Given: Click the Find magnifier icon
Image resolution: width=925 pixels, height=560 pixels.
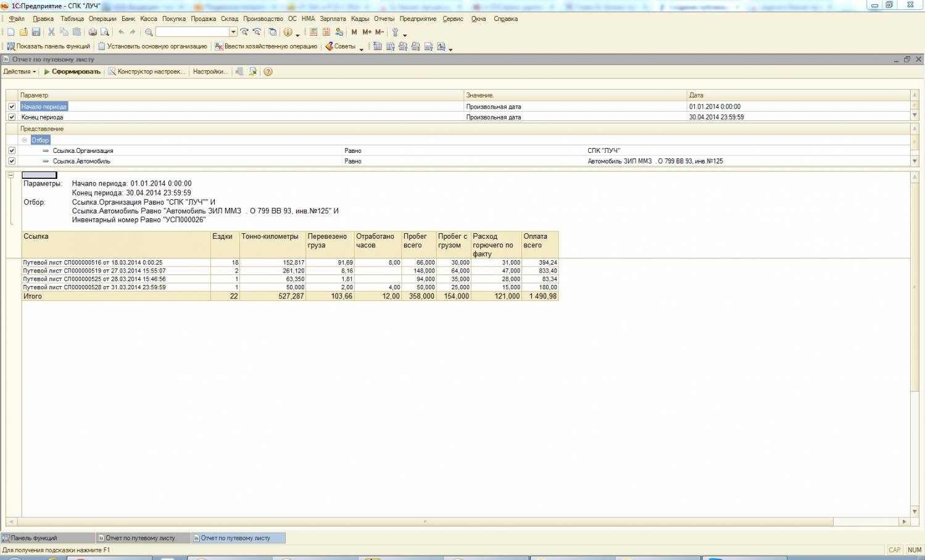Looking at the screenshot, I should (x=149, y=32).
